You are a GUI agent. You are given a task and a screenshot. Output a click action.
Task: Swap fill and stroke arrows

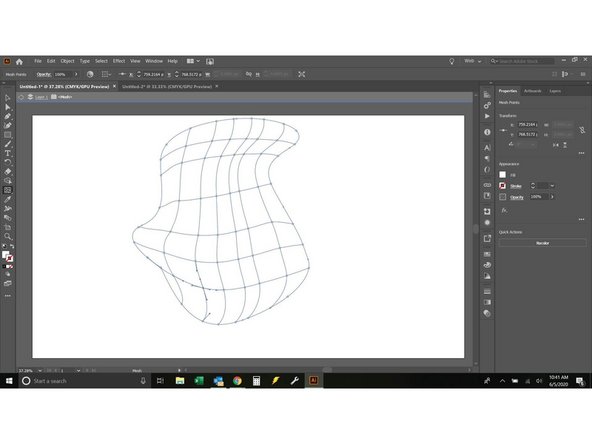click(12, 247)
